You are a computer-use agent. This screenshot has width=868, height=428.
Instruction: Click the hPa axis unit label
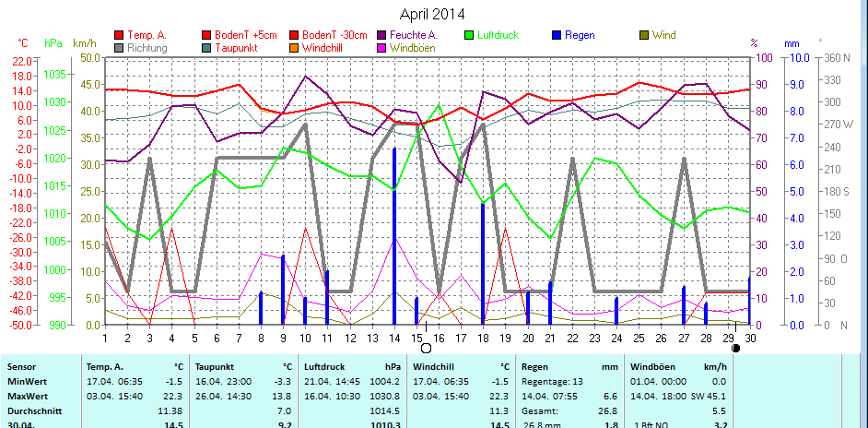pyautogui.click(x=53, y=42)
